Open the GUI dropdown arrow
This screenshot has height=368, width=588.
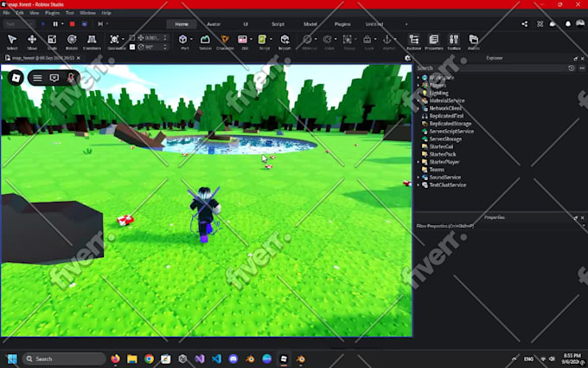click(251, 39)
